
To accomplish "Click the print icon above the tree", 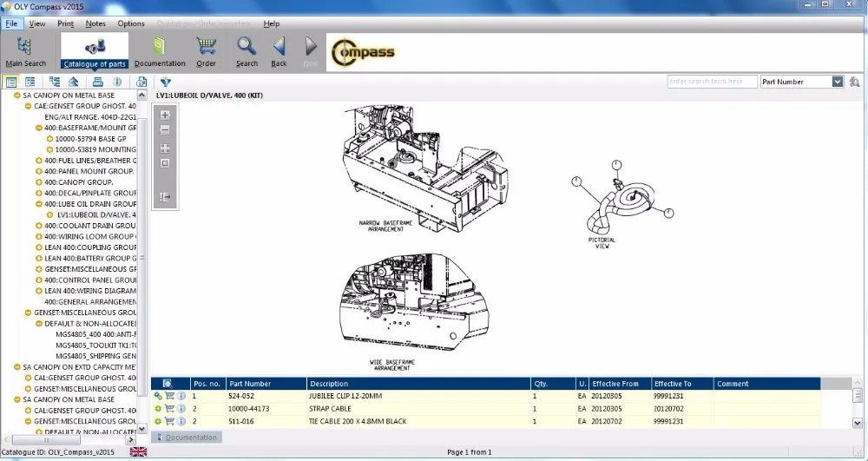I will [x=98, y=82].
